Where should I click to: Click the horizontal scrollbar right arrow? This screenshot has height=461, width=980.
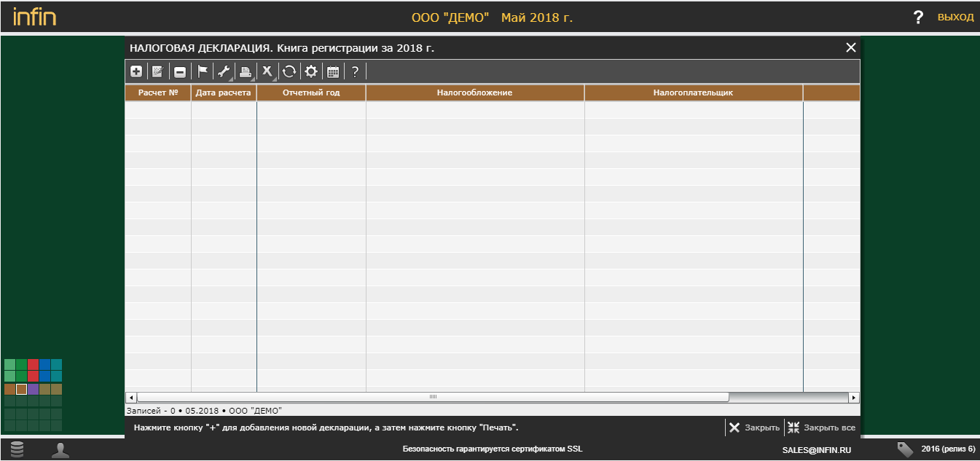click(854, 397)
